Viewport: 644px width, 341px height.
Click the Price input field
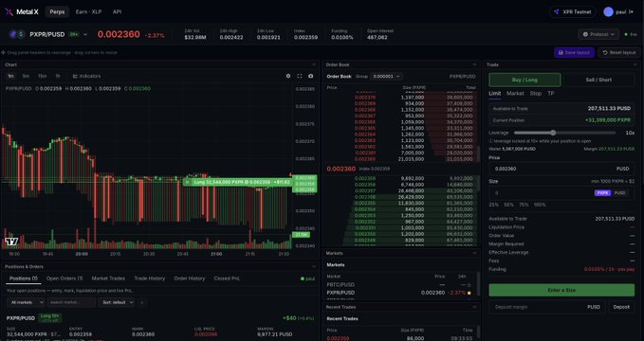point(561,169)
